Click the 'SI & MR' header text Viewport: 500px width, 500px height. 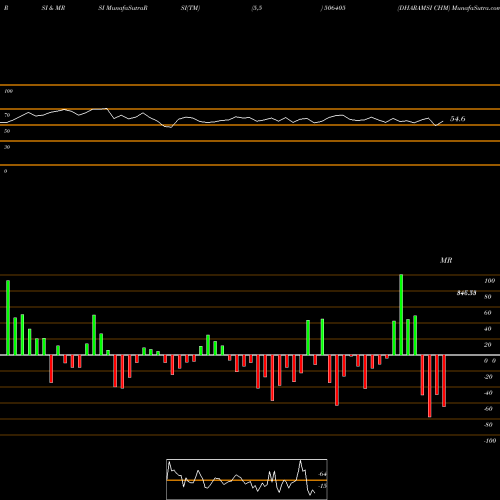click(x=53, y=8)
